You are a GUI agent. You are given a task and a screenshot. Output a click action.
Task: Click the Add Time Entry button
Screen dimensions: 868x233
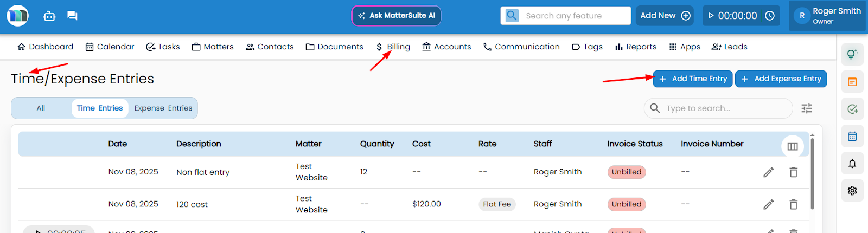pyautogui.click(x=693, y=79)
